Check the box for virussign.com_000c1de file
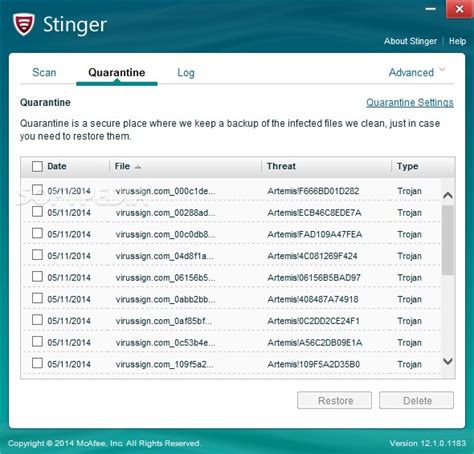Image resolution: width=474 pixels, height=454 pixels. (x=37, y=190)
